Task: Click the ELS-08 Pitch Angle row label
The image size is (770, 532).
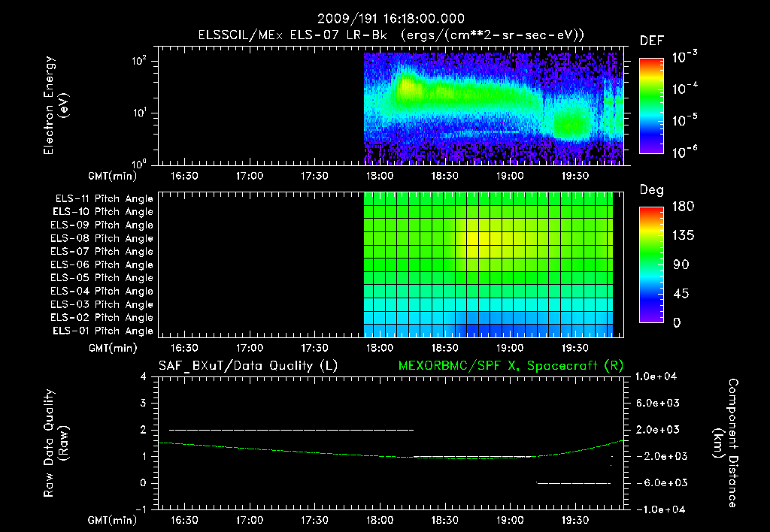Action: (x=102, y=238)
